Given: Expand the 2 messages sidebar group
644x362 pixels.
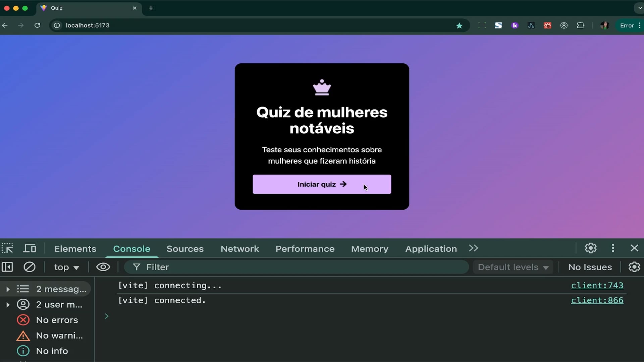Looking at the screenshot, I should [8, 289].
